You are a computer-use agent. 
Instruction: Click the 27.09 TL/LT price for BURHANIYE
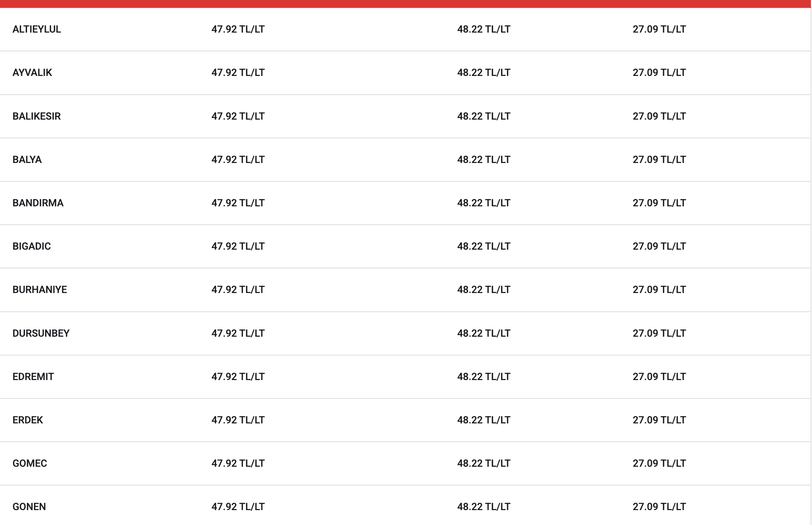point(659,290)
